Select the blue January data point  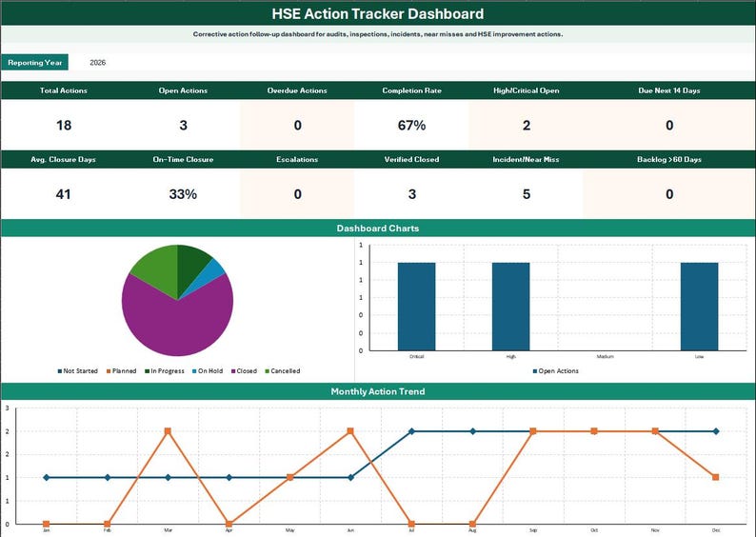[x=47, y=478]
